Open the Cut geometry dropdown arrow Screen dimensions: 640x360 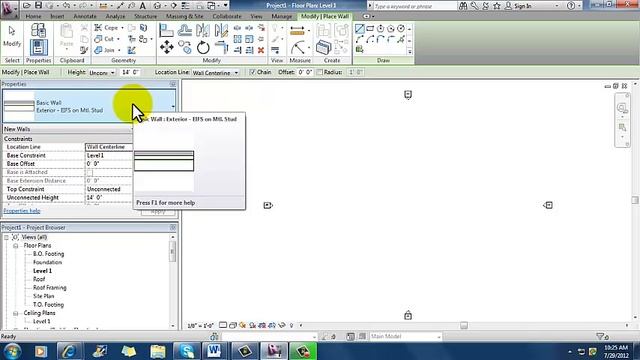tap(118, 39)
